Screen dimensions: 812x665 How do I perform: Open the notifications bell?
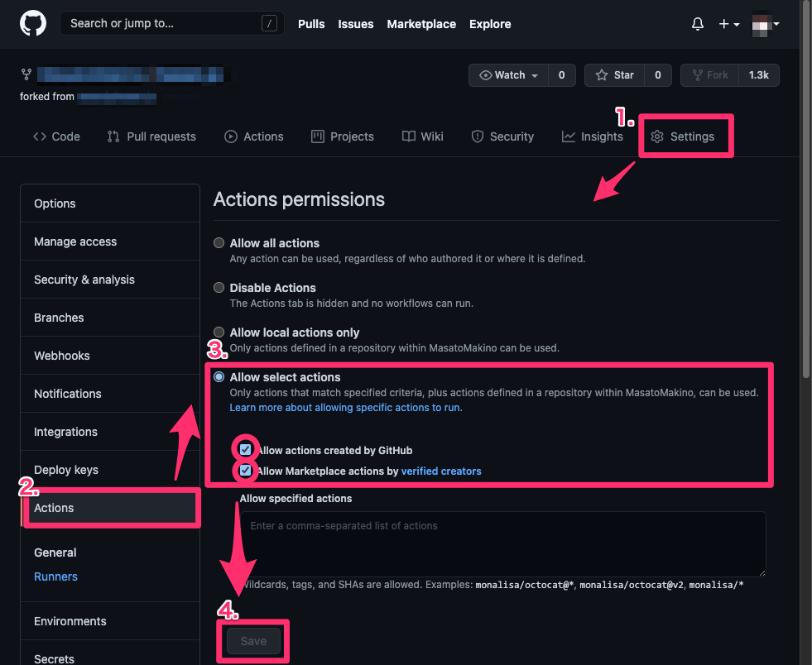(x=698, y=24)
